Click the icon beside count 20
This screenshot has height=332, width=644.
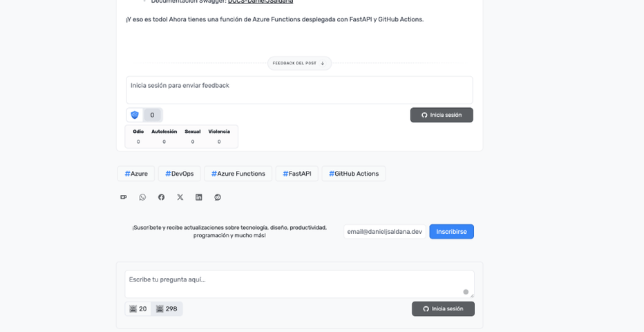point(133,309)
